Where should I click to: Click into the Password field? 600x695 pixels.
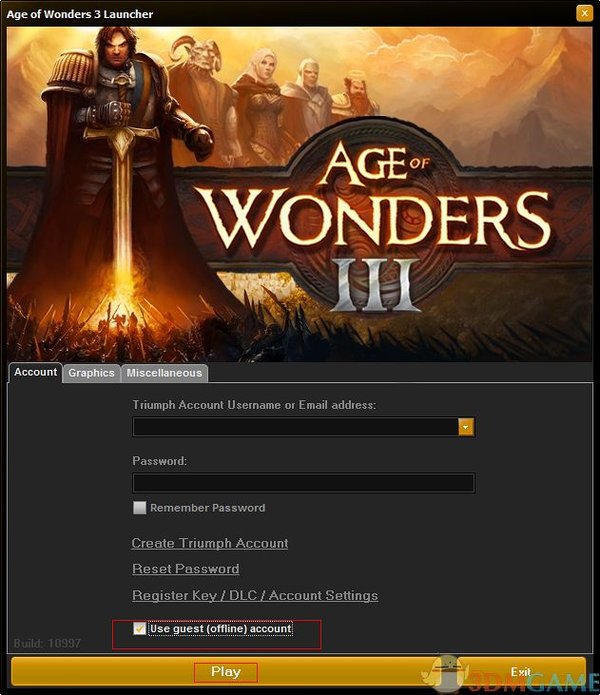[x=304, y=483]
